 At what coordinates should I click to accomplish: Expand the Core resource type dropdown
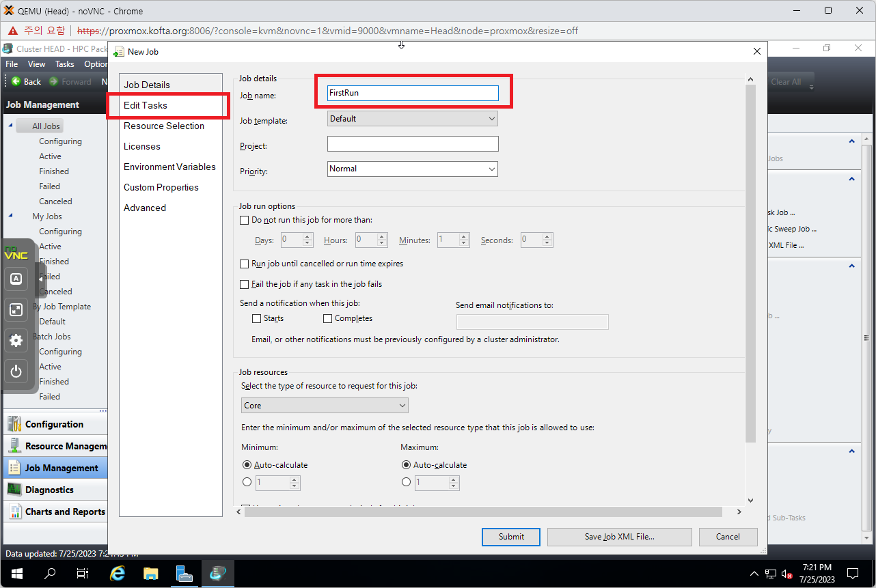(325, 406)
